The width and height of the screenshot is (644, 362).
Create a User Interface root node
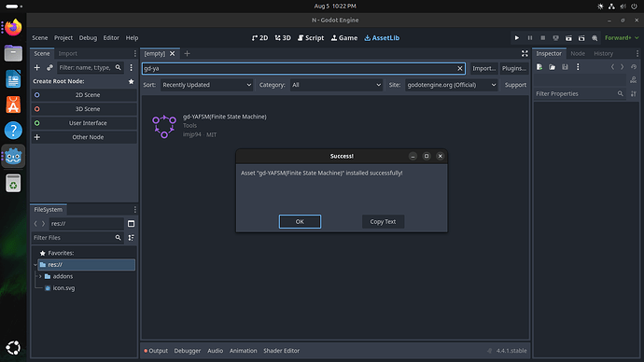coord(84,123)
